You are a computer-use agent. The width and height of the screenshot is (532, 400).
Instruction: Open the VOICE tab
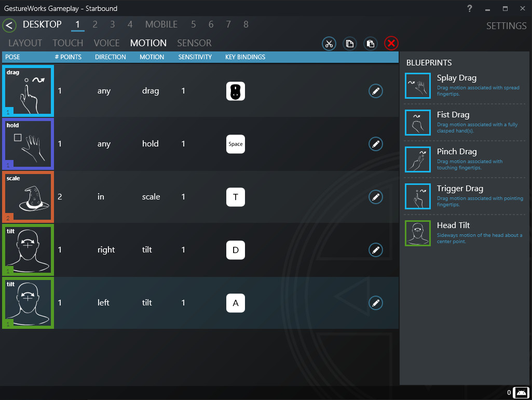106,43
